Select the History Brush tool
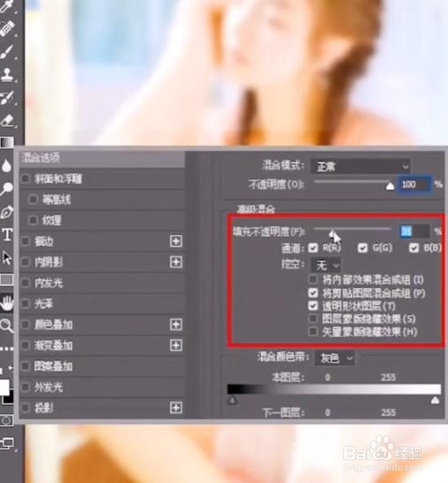This screenshot has height=483, width=448. click(x=7, y=98)
